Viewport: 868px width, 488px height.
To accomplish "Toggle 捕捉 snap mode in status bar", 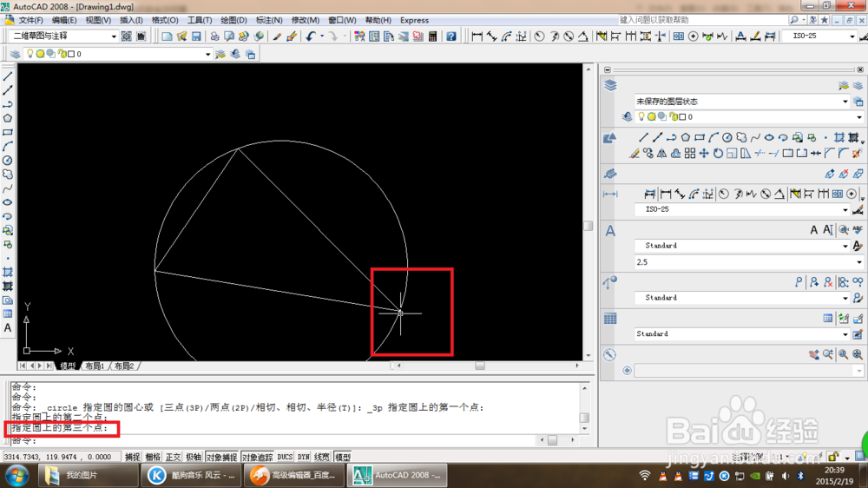I will point(132,457).
